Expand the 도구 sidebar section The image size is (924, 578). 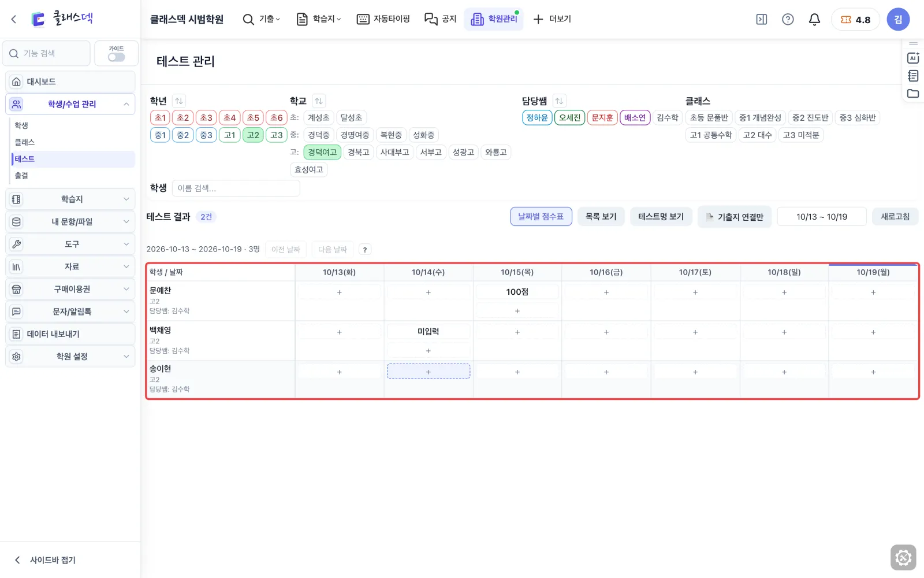click(x=70, y=244)
